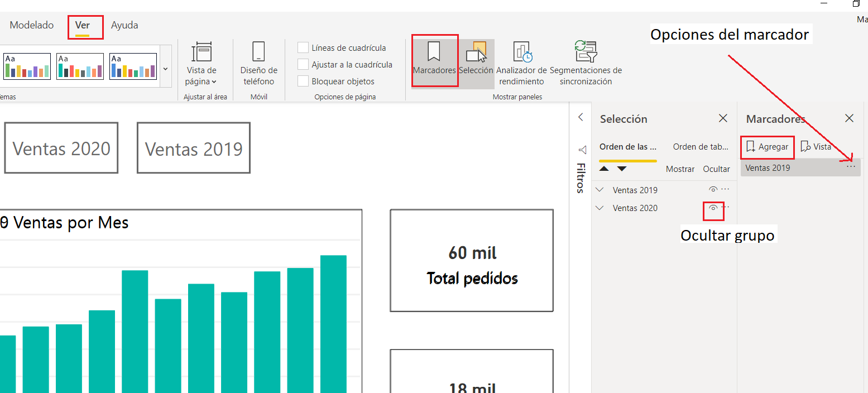Switch to Orden de las capas tab
This screenshot has width=868, height=393.
pyautogui.click(x=628, y=147)
